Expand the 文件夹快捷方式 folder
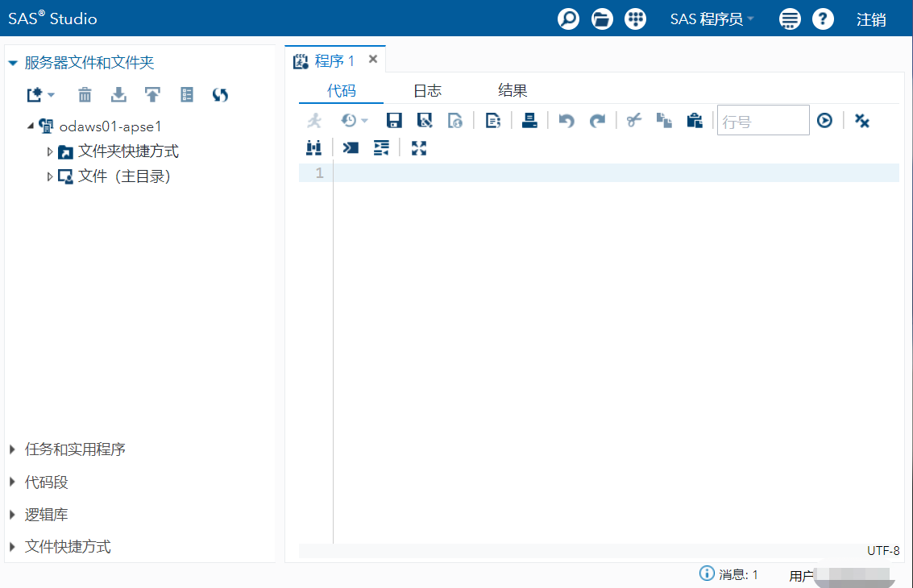Image resolution: width=913 pixels, height=588 pixels. [x=49, y=151]
